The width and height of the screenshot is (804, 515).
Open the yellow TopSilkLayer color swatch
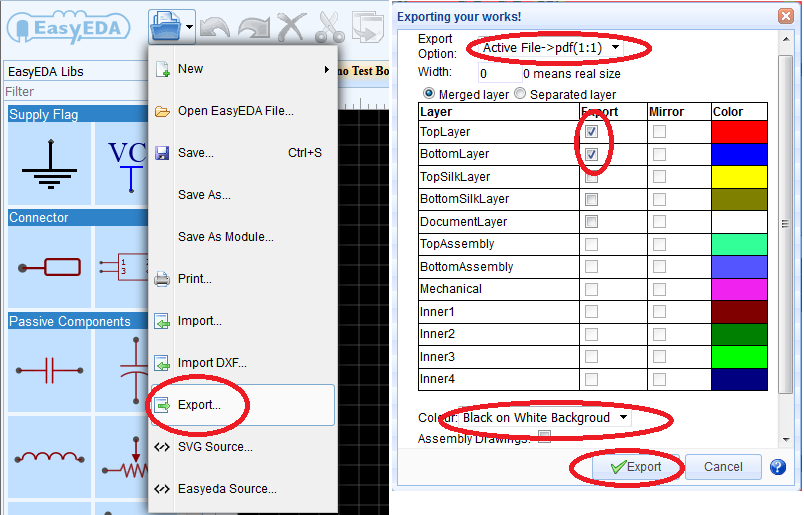[x=739, y=177]
